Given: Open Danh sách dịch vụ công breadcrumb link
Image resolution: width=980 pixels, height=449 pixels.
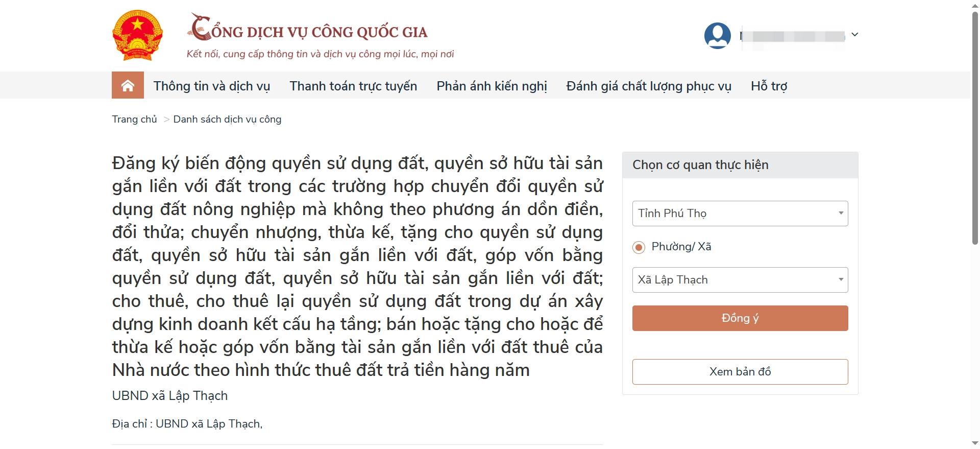Looking at the screenshot, I should tap(227, 119).
